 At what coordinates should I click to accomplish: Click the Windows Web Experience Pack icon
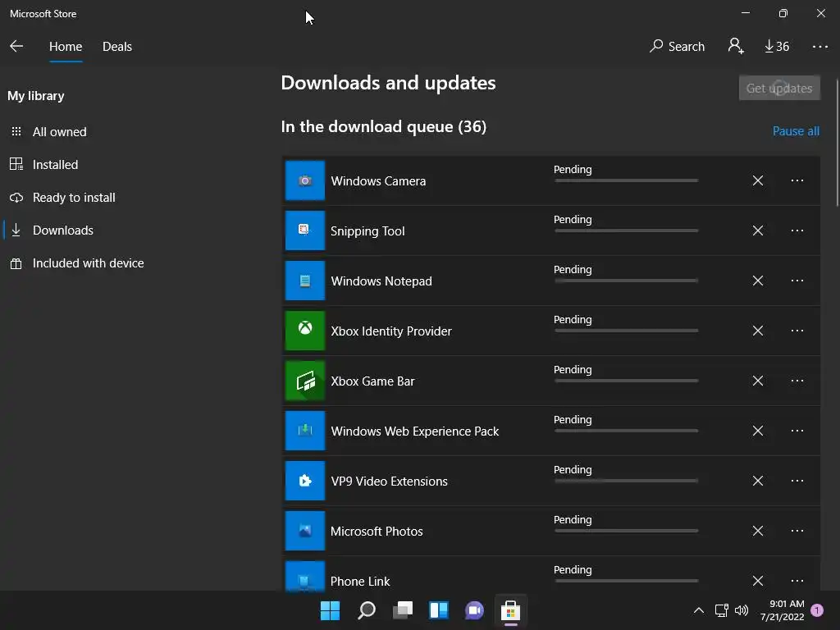click(305, 431)
